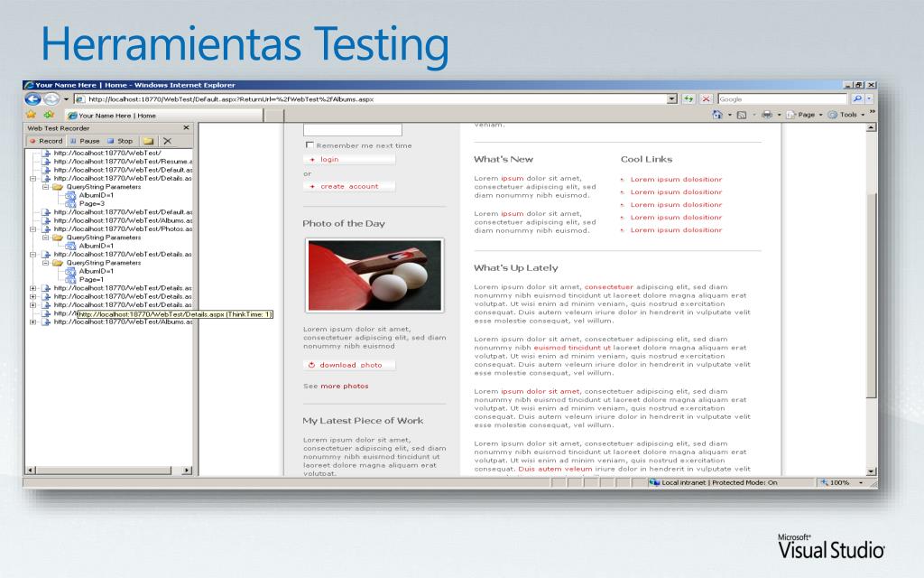Click the login link
This screenshot has height=578, width=924.
point(328,159)
